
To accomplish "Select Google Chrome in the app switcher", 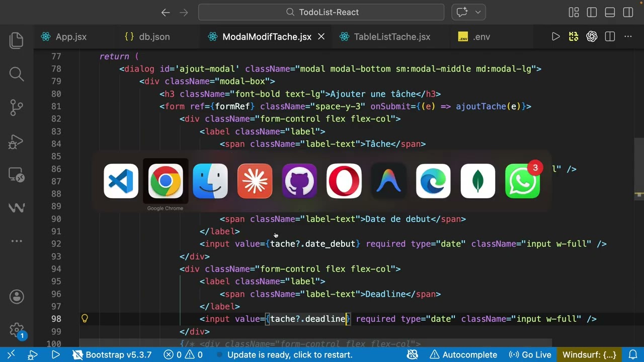I will (x=166, y=181).
